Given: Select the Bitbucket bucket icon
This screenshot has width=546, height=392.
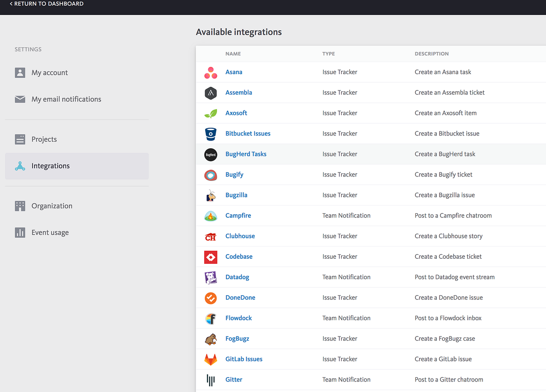Looking at the screenshot, I should [210, 134].
